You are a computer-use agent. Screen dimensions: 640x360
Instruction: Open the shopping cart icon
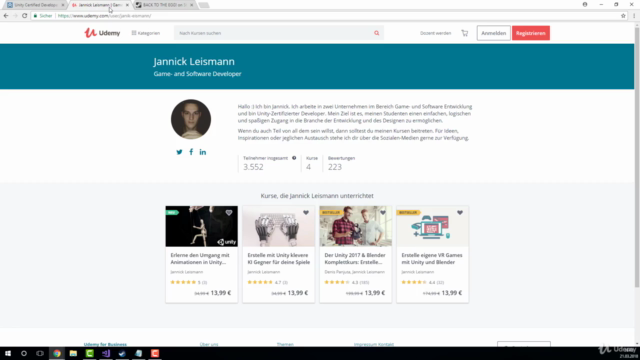tap(464, 33)
